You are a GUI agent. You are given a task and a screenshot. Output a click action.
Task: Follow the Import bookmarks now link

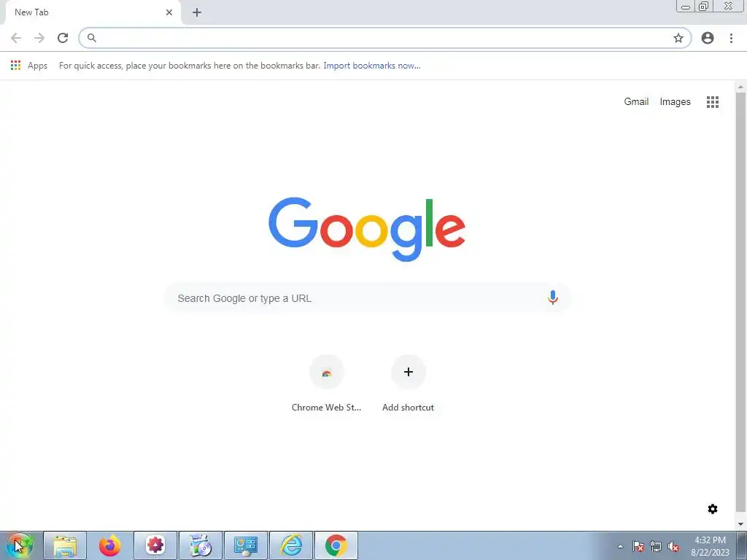(372, 66)
